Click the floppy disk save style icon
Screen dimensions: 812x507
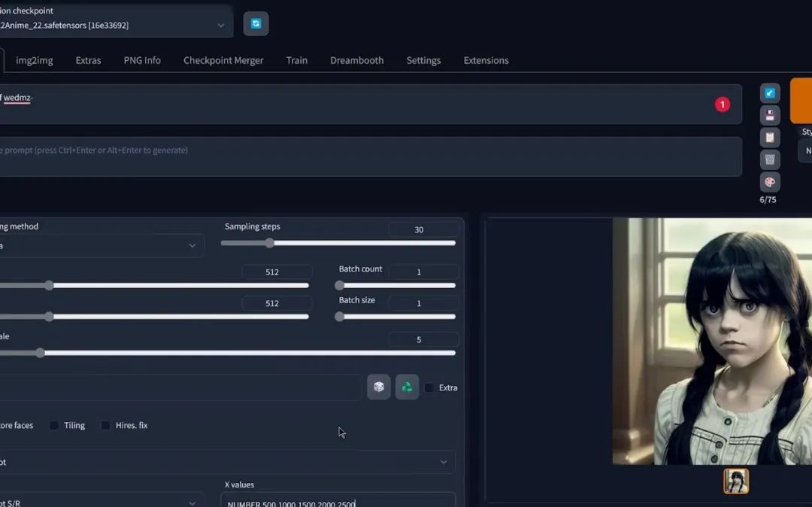point(769,115)
